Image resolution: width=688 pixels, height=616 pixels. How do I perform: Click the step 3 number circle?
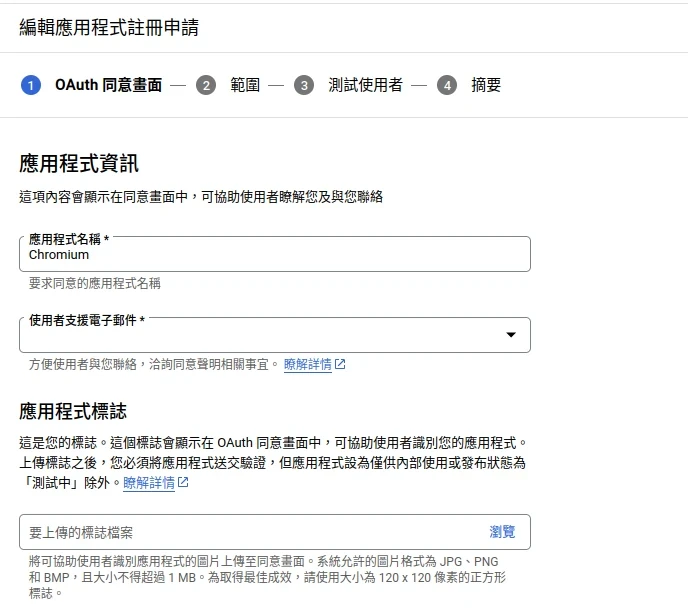(x=304, y=85)
